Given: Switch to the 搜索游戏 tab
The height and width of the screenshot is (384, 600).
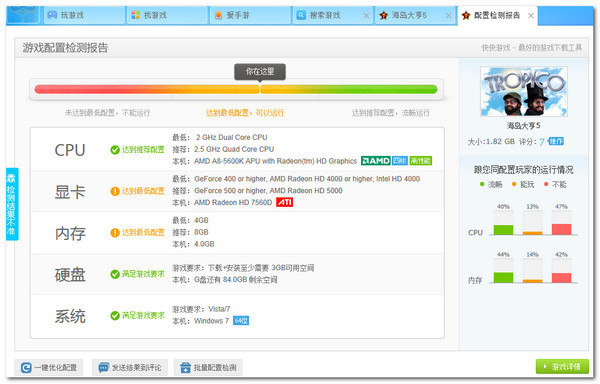Looking at the screenshot, I should 333,15.
